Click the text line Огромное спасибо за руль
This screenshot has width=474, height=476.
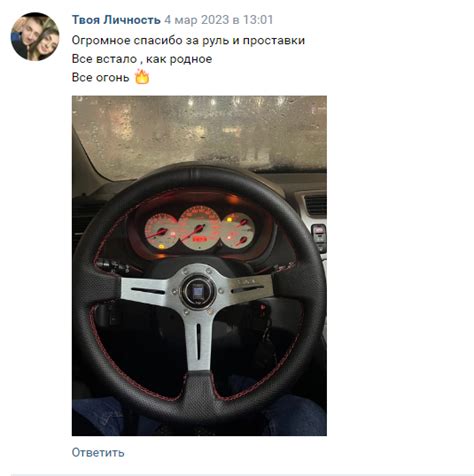[x=188, y=40]
